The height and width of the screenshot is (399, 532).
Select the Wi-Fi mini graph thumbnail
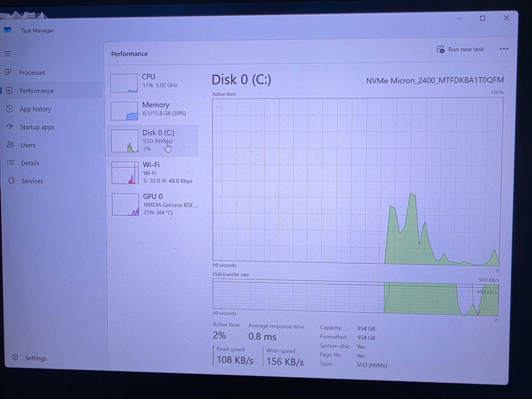125,173
